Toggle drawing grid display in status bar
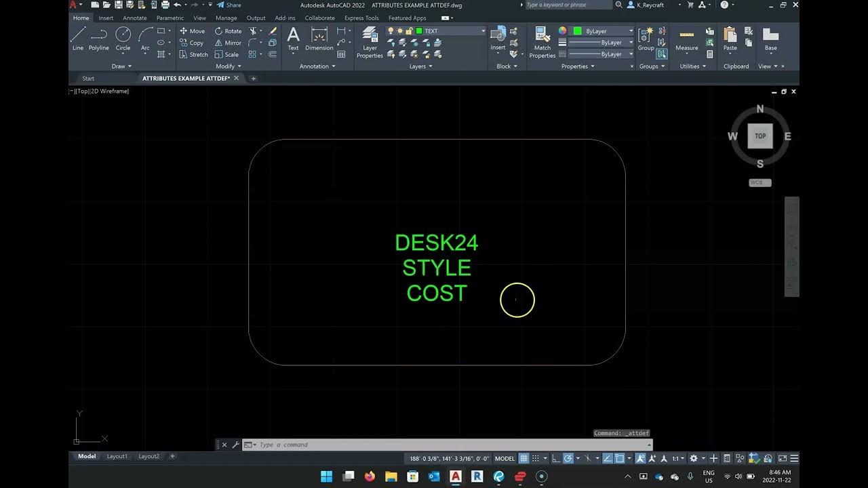This screenshot has width=868, height=488. 524,458
